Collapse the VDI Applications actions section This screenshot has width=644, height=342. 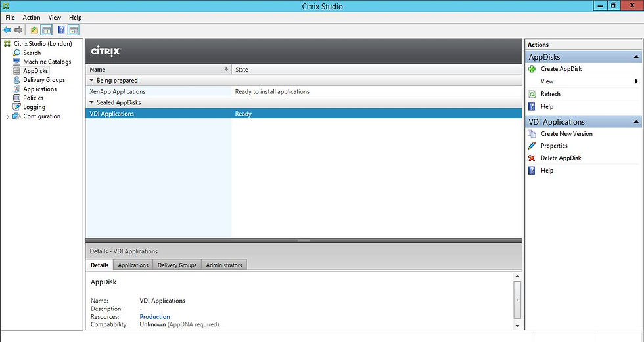[x=636, y=122]
